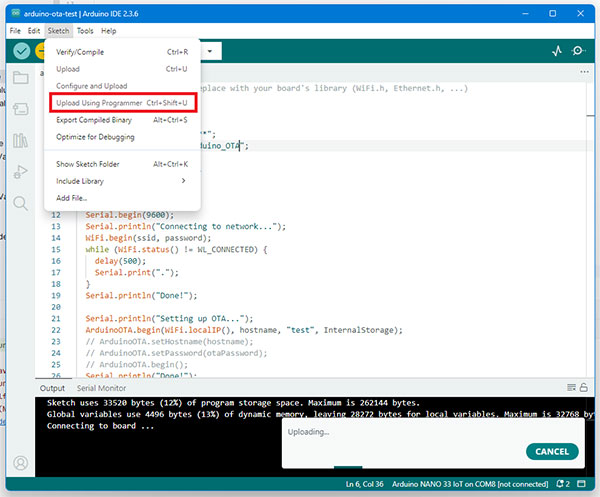Click the ArduinoOTA.begin(WiFi.localIP() line
This screenshot has width=600, height=497.
pyautogui.click(x=244, y=330)
